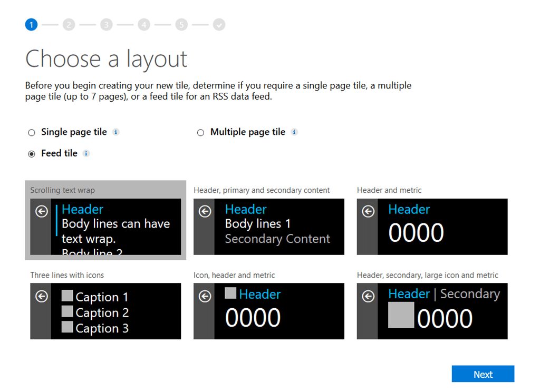Choose the Scrolling text wrap layout
The height and width of the screenshot is (392, 540).
(105, 227)
